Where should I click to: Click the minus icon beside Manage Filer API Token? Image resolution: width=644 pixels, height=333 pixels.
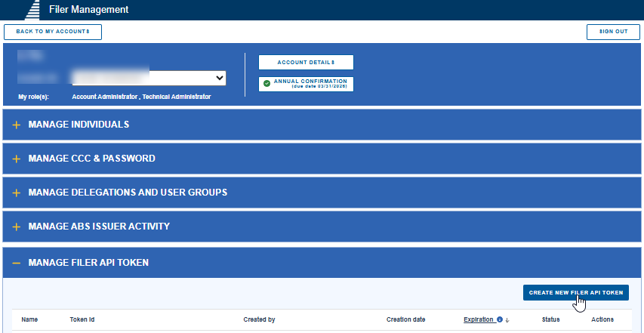pos(17,263)
